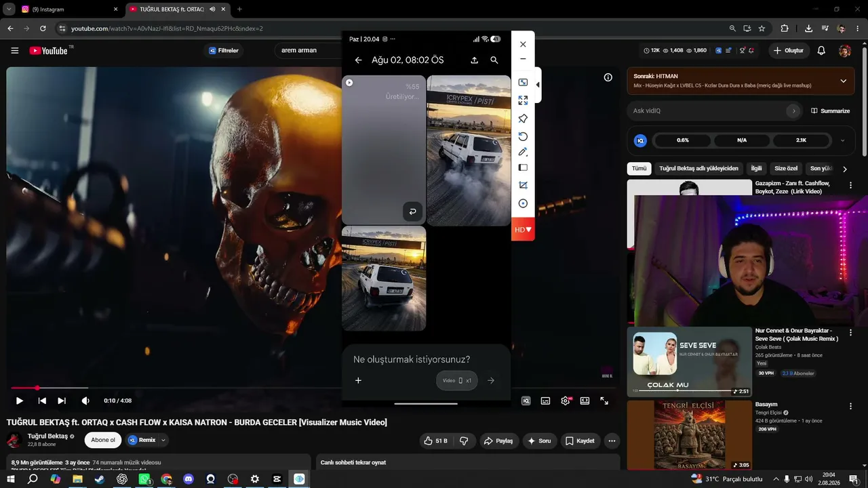Select 'Tuğrul Bektaş adlı yükleyiciden' chip
The width and height of the screenshot is (868, 488).
pyautogui.click(x=698, y=169)
